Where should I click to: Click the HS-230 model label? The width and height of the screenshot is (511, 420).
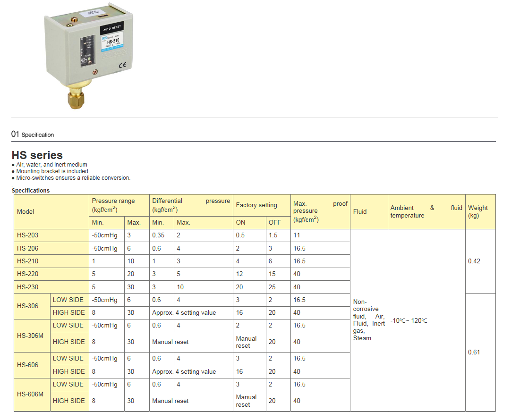click(x=28, y=286)
